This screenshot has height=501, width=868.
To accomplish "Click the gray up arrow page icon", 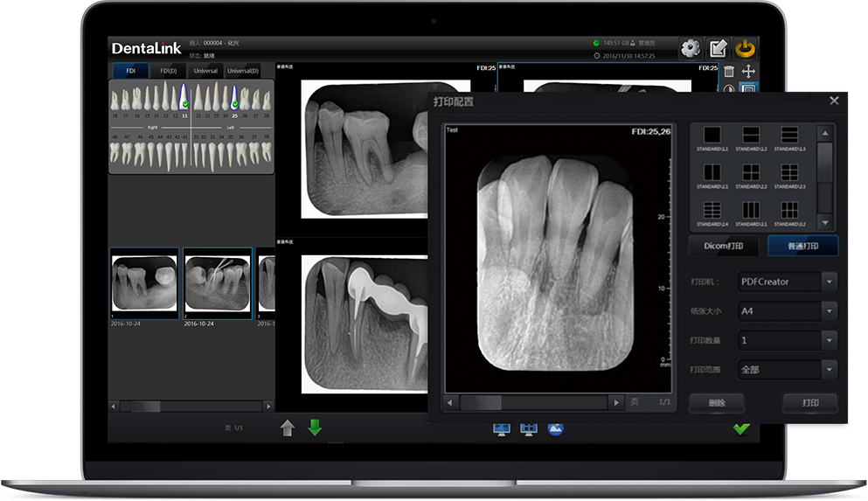I will 288,428.
